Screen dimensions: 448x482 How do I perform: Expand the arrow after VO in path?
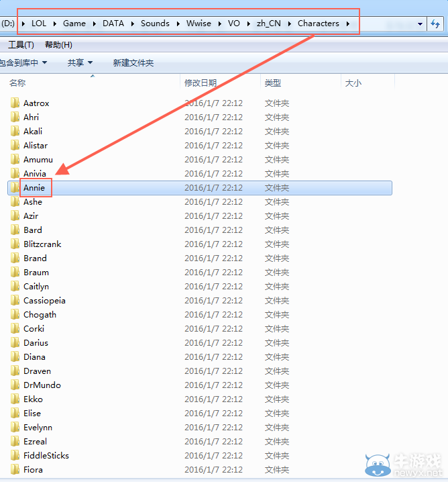pyautogui.click(x=248, y=23)
